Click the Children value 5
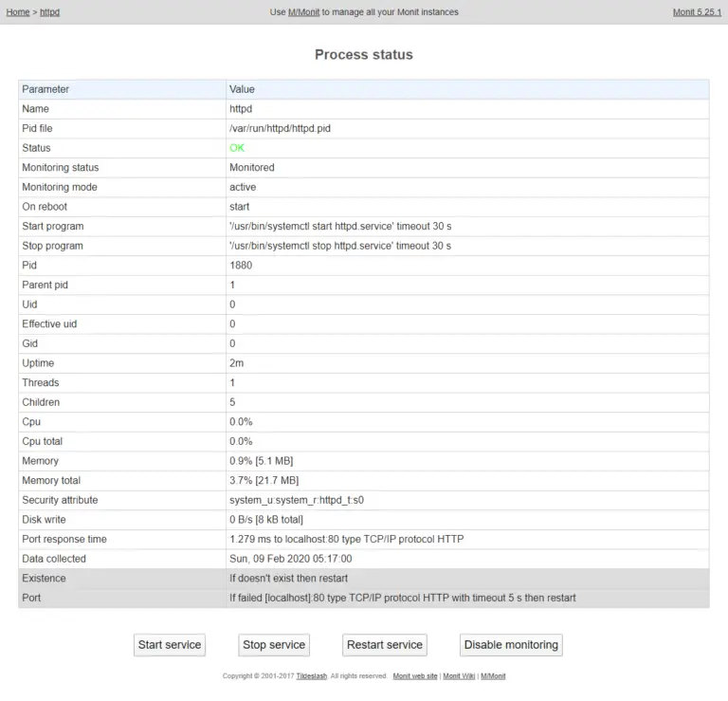 pyautogui.click(x=232, y=402)
